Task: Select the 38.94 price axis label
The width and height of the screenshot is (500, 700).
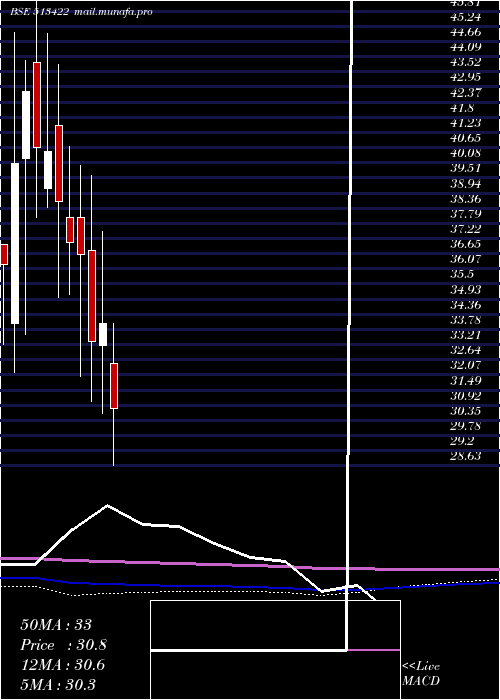Action: (x=466, y=183)
